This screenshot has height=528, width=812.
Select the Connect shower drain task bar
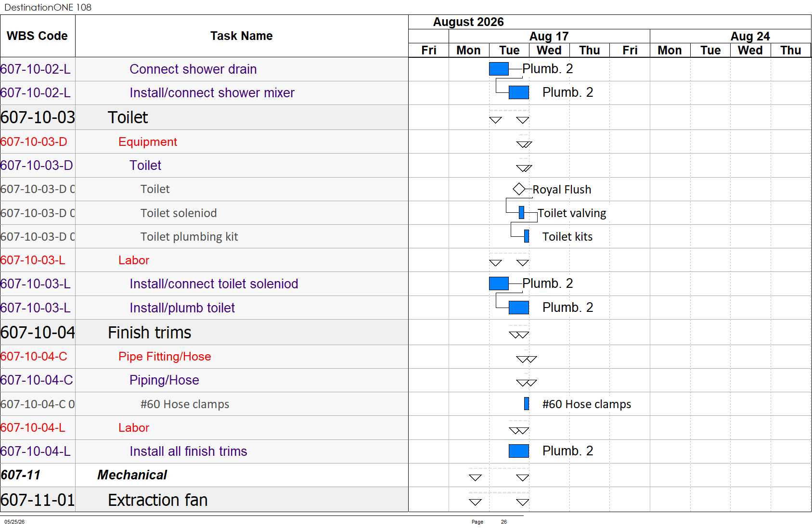tap(499, 69)
